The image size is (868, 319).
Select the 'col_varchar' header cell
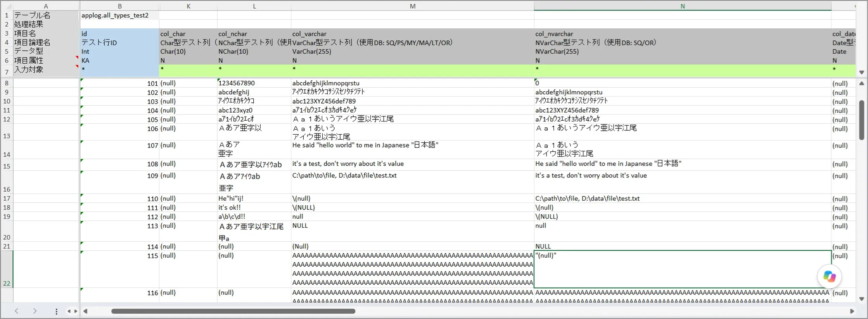pyautogui.click(x=413, y=34)
